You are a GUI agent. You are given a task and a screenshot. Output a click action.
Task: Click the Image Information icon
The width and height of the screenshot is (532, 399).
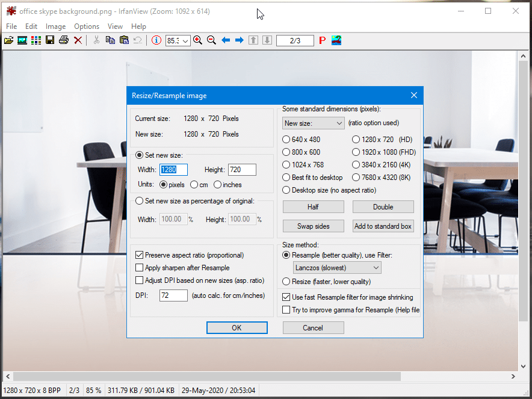pyautogui.click(x=156, y=40)
